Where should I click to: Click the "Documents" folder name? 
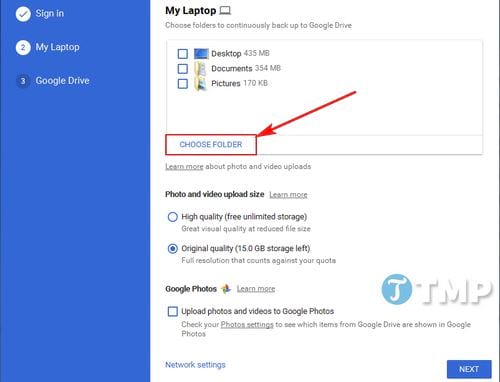[232, 69]
